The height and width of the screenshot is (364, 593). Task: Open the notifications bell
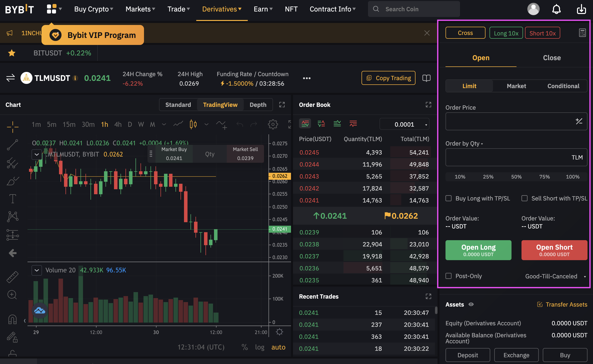point(556,9)
